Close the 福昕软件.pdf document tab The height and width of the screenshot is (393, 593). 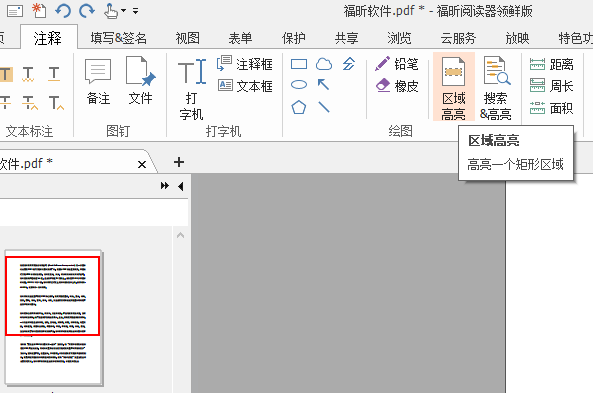pos(142,165)
